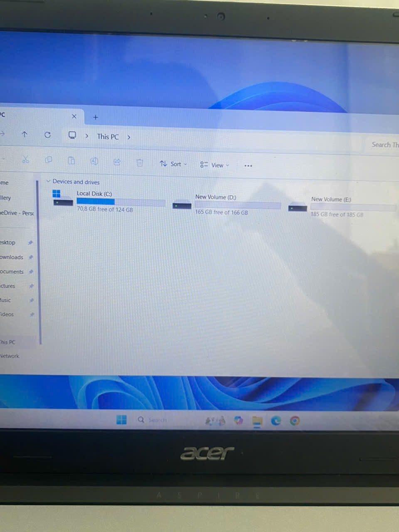The image size is (399, 532).
Task: Open the See more three-dots menu
Action: (248, 165)
